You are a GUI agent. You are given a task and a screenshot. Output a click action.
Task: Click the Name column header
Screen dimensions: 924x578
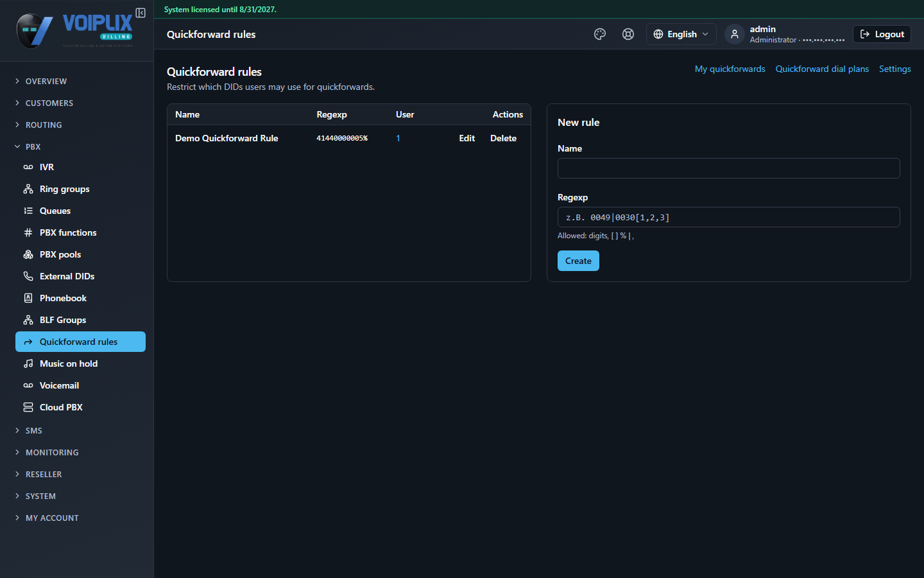tap(187, 114)
